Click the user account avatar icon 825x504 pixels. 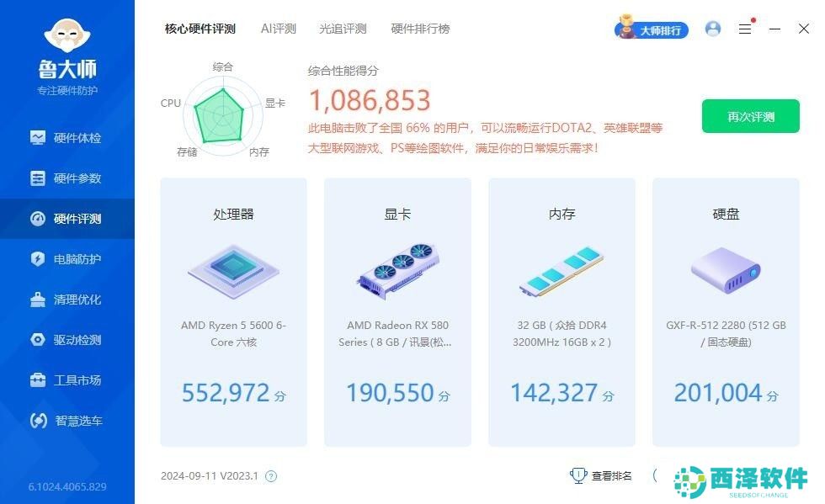[x=713, y=29]
